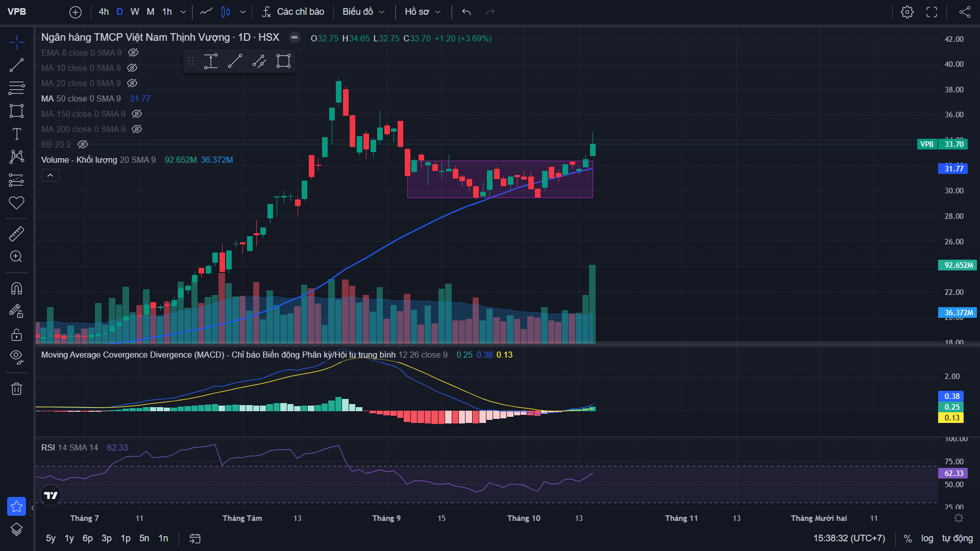Select the 1y date range
Image resolution: width=980 pixels, height=551 pixels.
pos(69,538)
